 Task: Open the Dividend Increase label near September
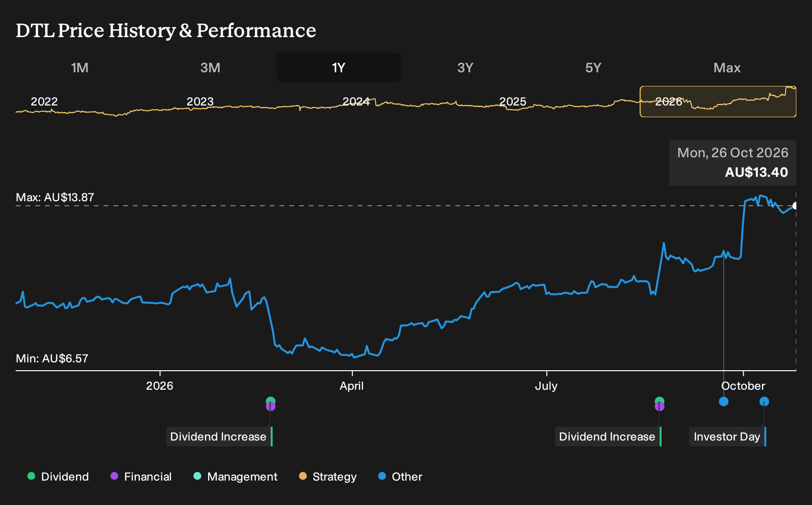point(608,437)
